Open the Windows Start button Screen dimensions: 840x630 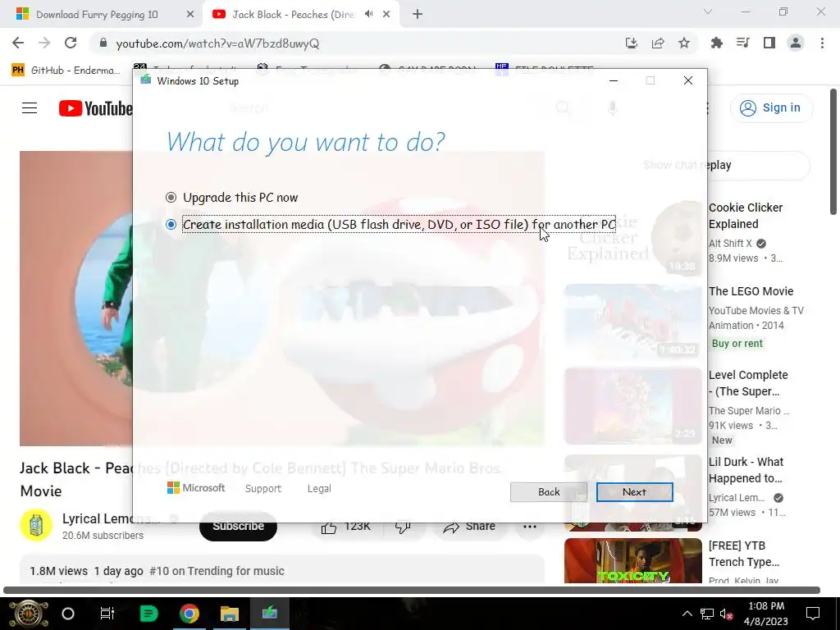tap(28, 614)
